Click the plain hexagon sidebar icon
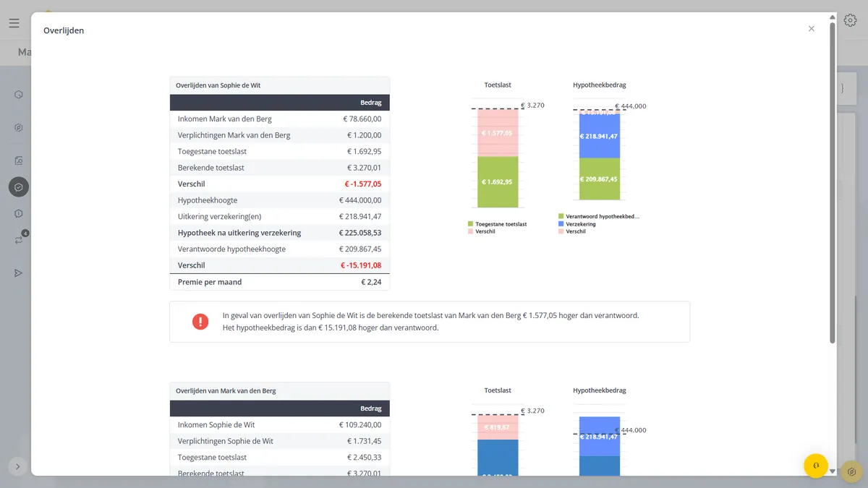 click(19, 95)
